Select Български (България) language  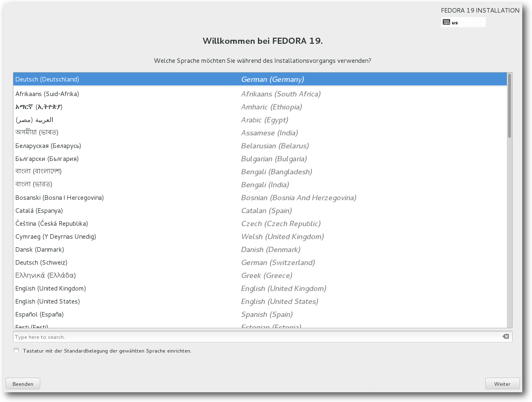pyautogui.click(x=260, y=159)
